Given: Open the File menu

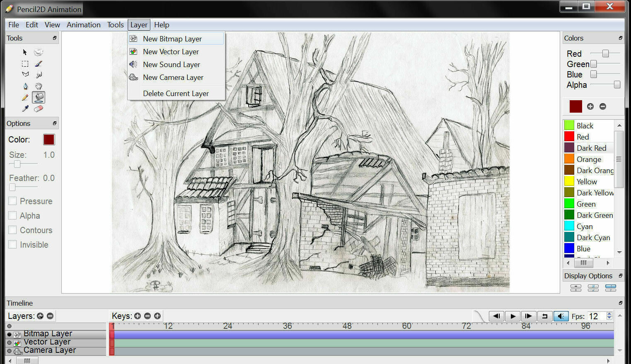Looking at the screenshot, I should click(x=14, y=25).
